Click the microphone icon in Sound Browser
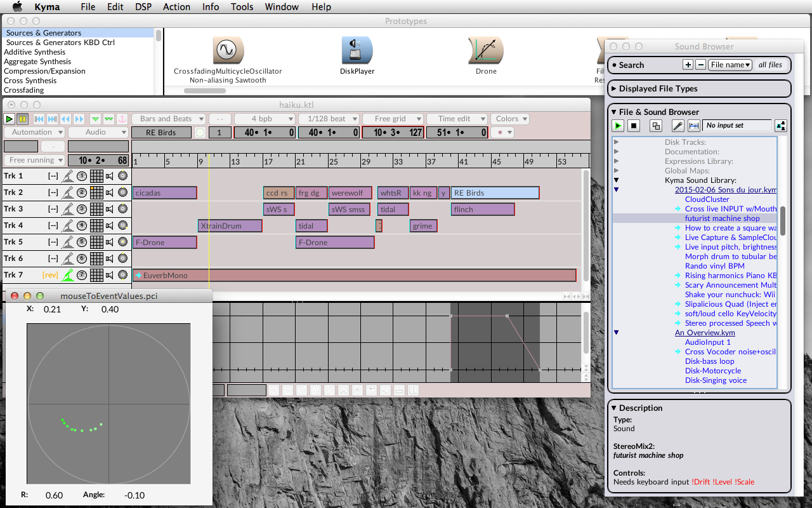The height and width of the screenshot is (508, 812). (678, 126)
